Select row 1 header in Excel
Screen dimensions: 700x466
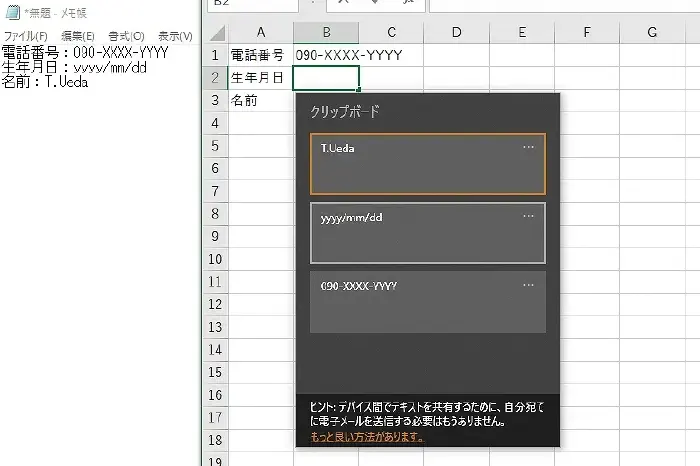(x=216, y=55)
